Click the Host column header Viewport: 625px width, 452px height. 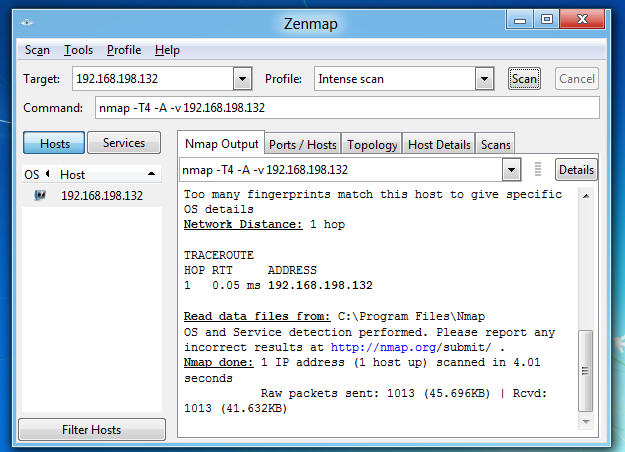(109, 175)
